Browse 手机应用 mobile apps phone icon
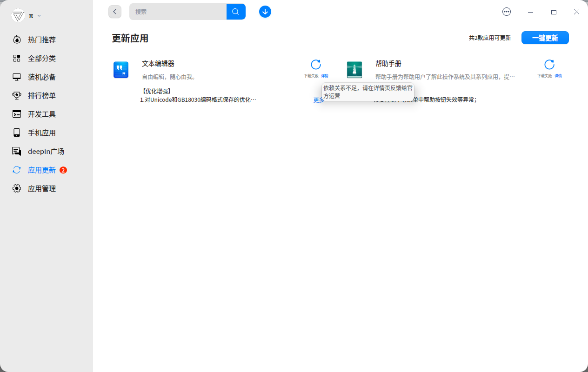Viewport: 588px width, 372px height. (x=17, y=133)
